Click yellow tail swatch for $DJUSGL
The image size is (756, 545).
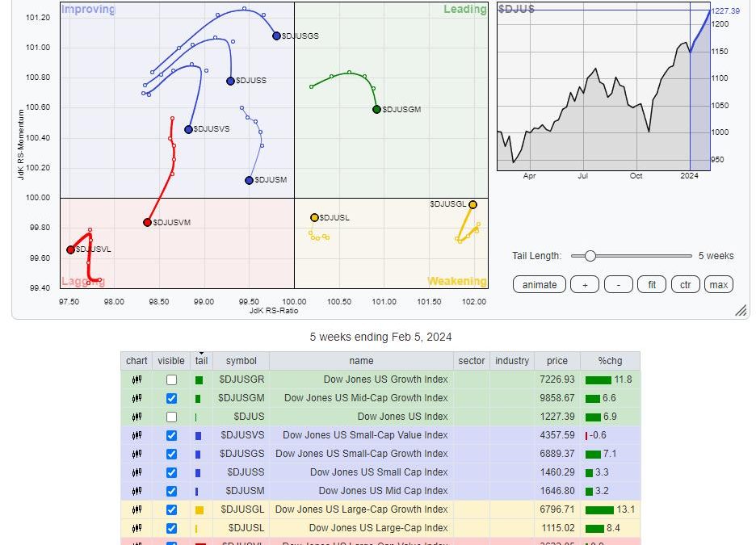coord(199,509)
